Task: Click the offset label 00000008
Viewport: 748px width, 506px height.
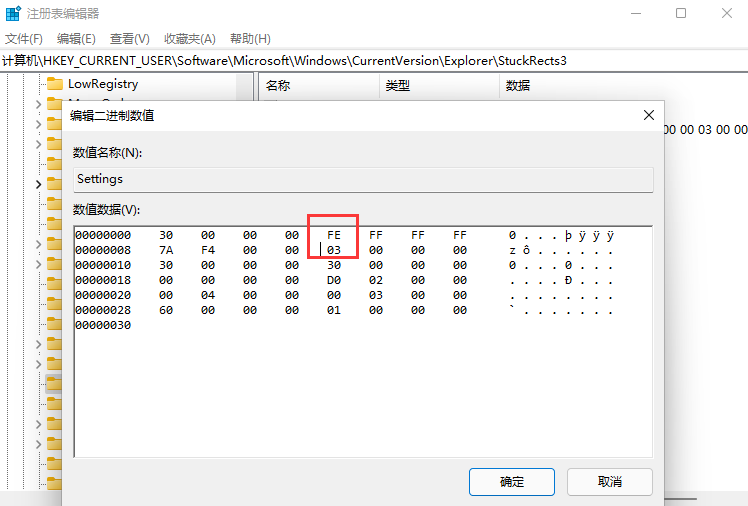Action: pyautogui.click(x=103, y=250)
